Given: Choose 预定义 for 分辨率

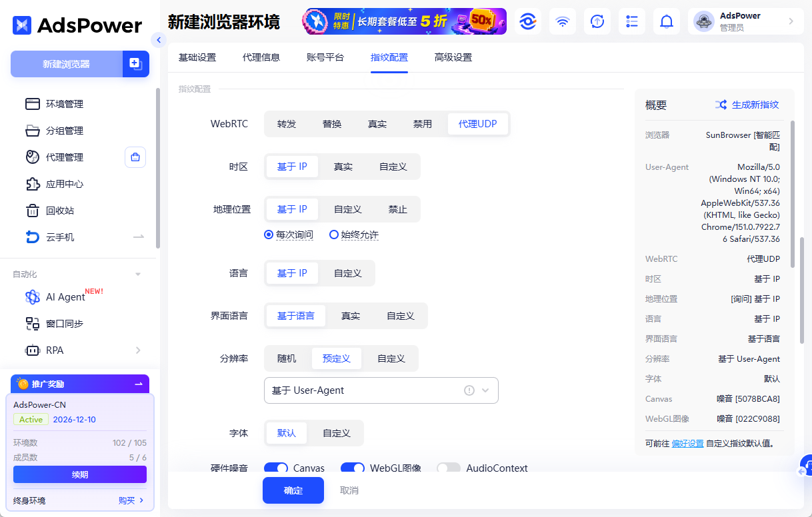Looking at the screenshot, I should (x=337, y=358).
